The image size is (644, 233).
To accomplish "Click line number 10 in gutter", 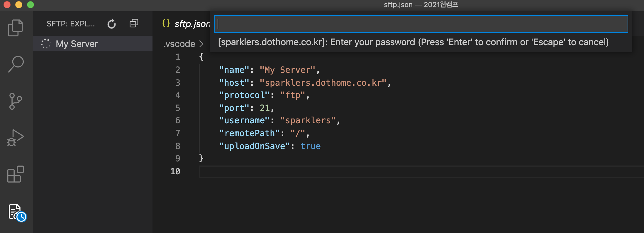I will coord(175,171).
